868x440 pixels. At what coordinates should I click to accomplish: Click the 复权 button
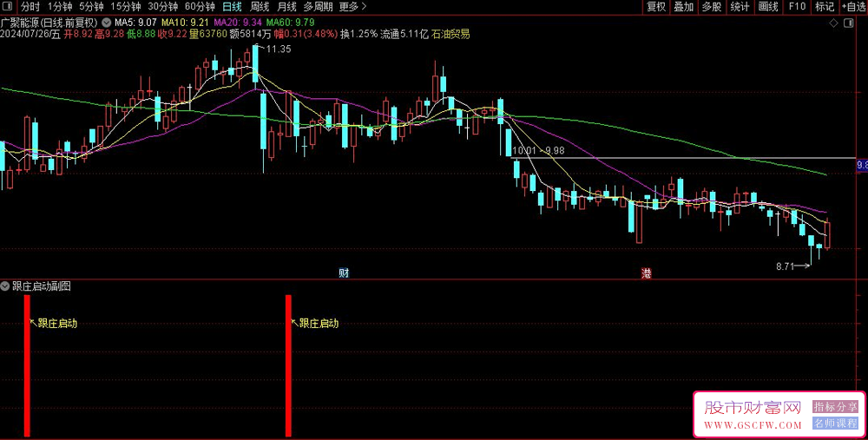(x=656, y=7)
